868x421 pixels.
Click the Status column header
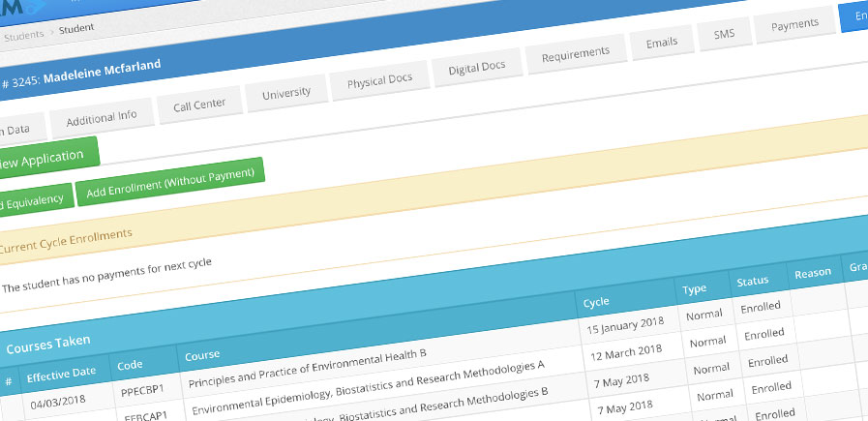(x=752, y=281)
